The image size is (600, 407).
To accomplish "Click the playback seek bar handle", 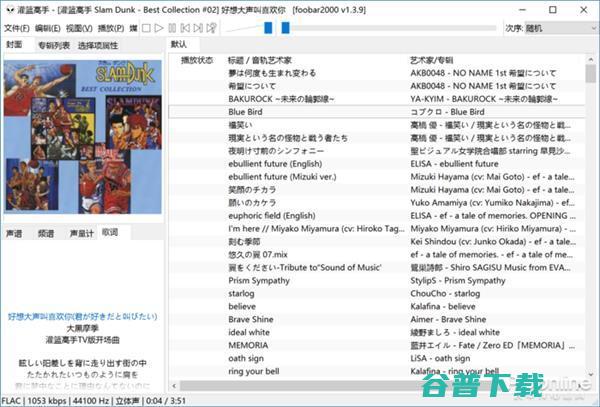I will coord(285,28).
